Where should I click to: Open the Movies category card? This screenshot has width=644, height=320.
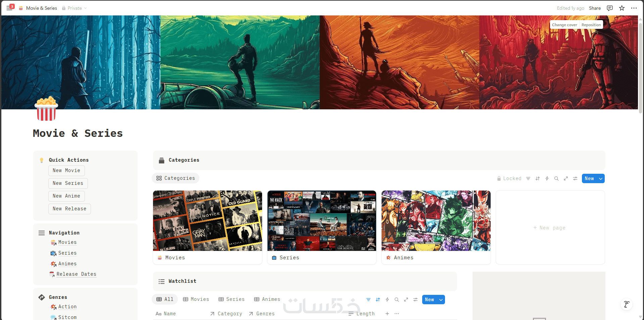click(207, 227)
